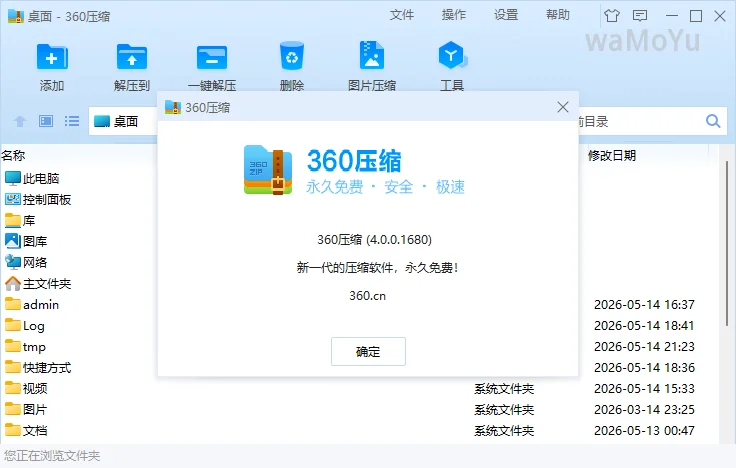Image resolution: width=736 pixels, height=468 pixels.
Task: Select the 网络 network icon
Action: click(x=13, y=262)
